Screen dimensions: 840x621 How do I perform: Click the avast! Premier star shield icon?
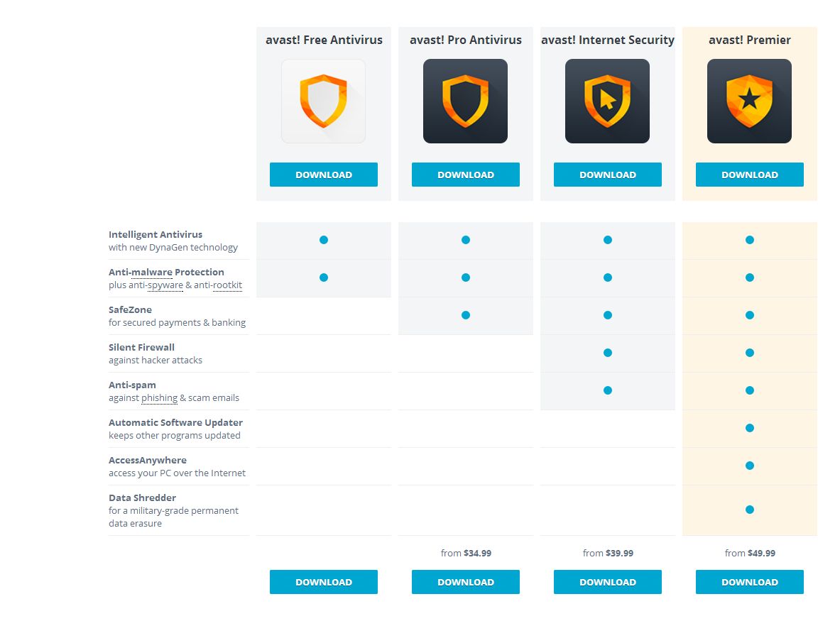[749, 101]
